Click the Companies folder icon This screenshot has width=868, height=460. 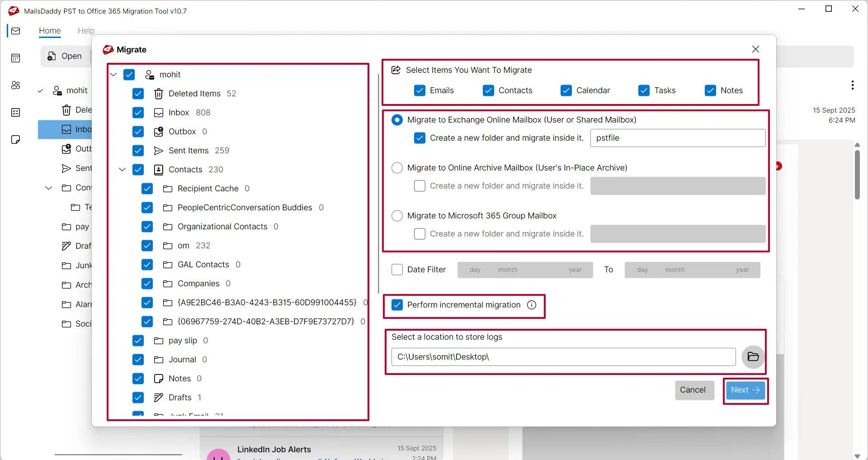pyautogui.click(x=168, y=284)
